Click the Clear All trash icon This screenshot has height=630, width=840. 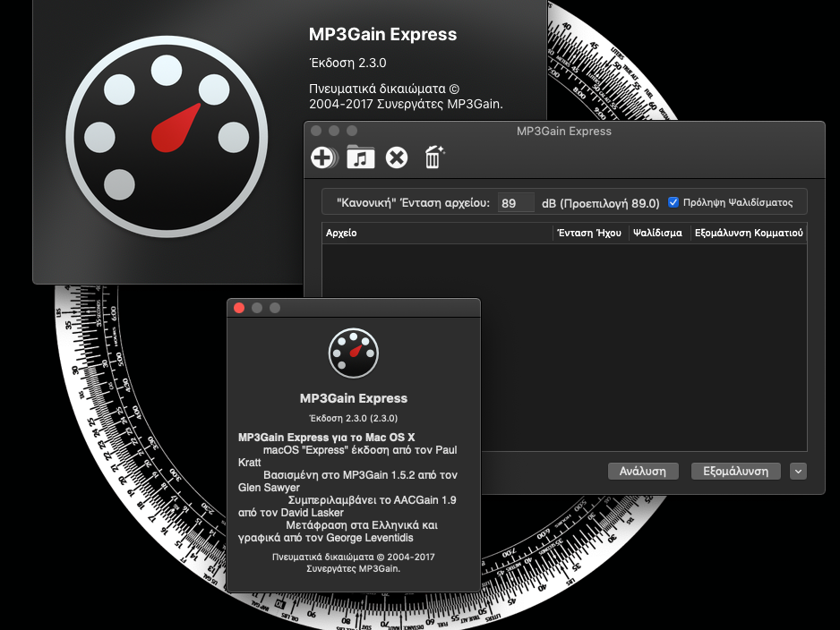(x=434, y=157)
